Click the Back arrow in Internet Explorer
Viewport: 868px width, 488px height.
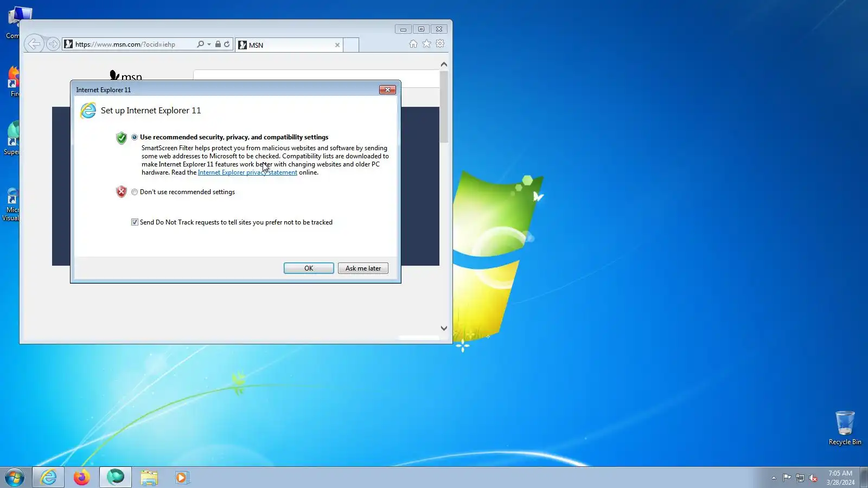coord(34,44)
